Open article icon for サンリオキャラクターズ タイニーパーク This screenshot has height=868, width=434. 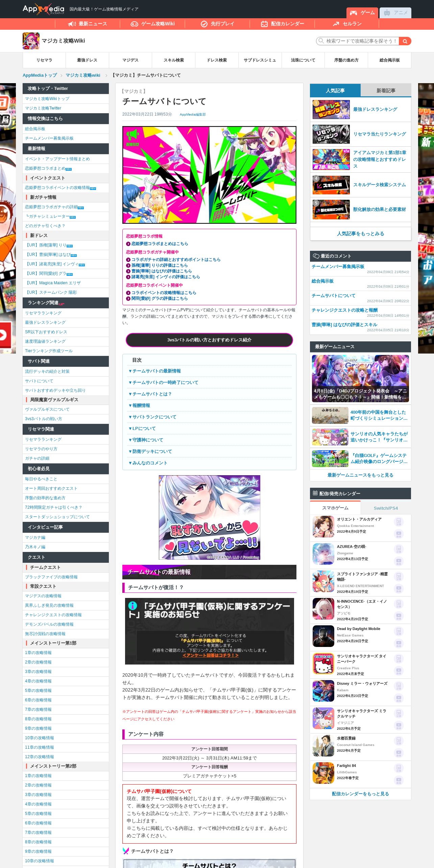(x=399, y=659)
